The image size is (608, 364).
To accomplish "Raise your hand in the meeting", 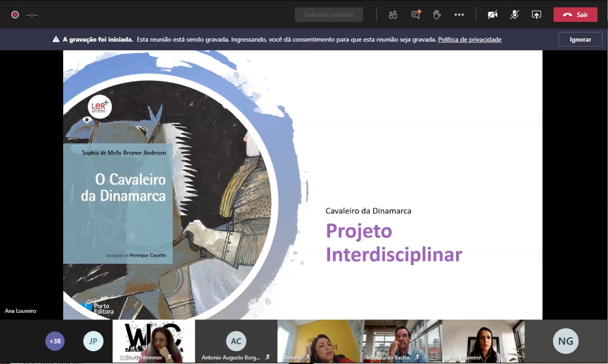I will click(x=437, y=15).
